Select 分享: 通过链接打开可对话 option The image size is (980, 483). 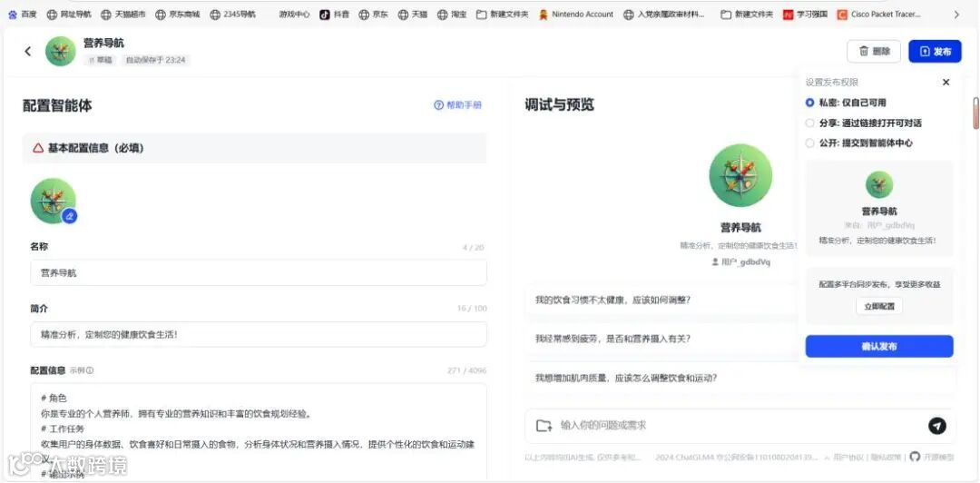coord(810,123)
